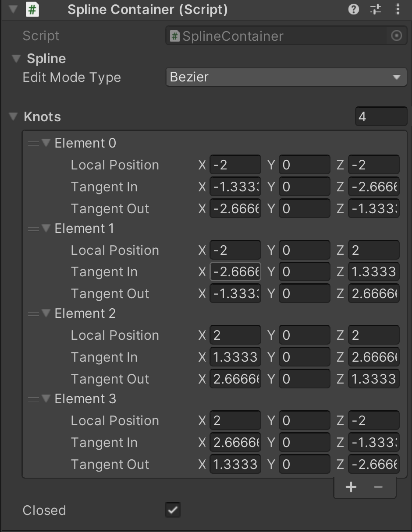Collapse the Element 0 foldout
412x532 pixels.
click(x=46, y=143)
